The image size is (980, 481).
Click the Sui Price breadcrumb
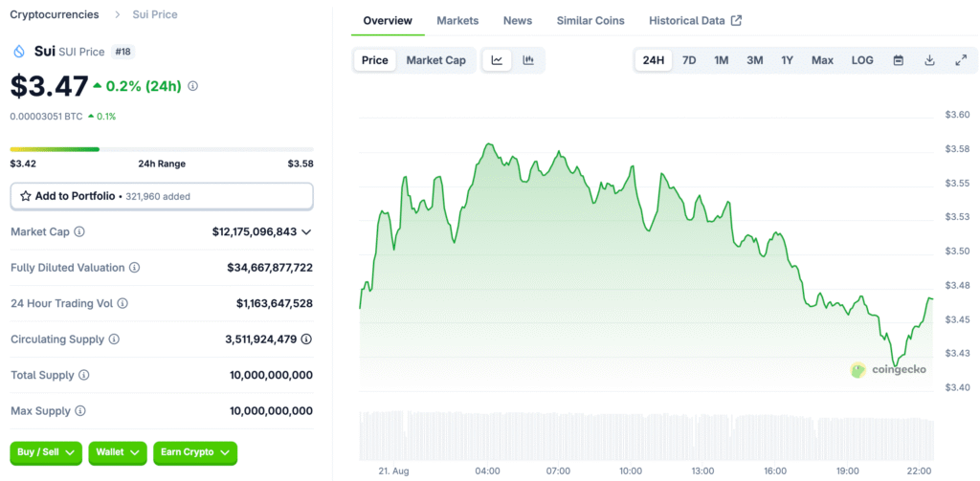(155, 14)
